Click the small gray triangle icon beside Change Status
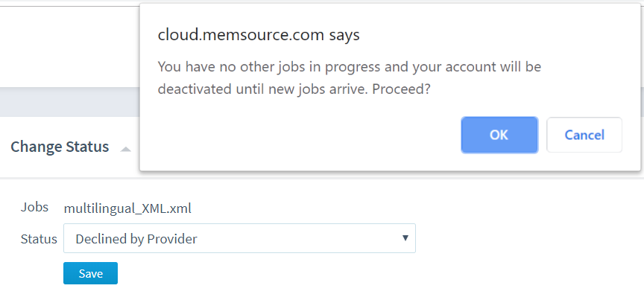The image size is (644, 300). point(126,149)
